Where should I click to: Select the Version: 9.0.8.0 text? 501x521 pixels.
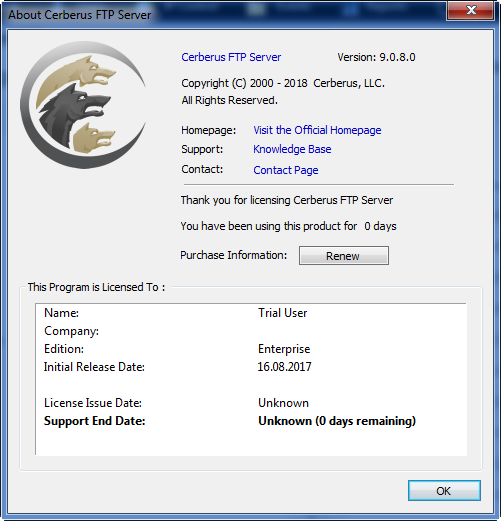[376, 57]
